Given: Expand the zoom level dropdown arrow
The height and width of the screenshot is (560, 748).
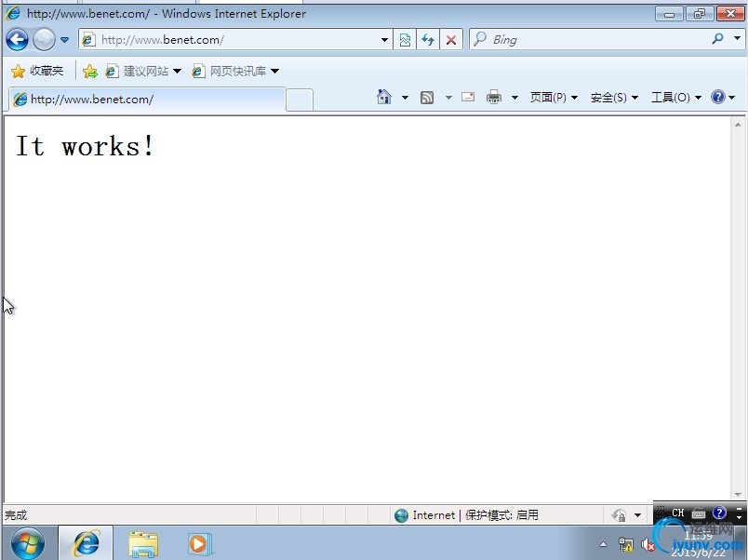Looking at the screenshot, I should click(x=637, y=515).
